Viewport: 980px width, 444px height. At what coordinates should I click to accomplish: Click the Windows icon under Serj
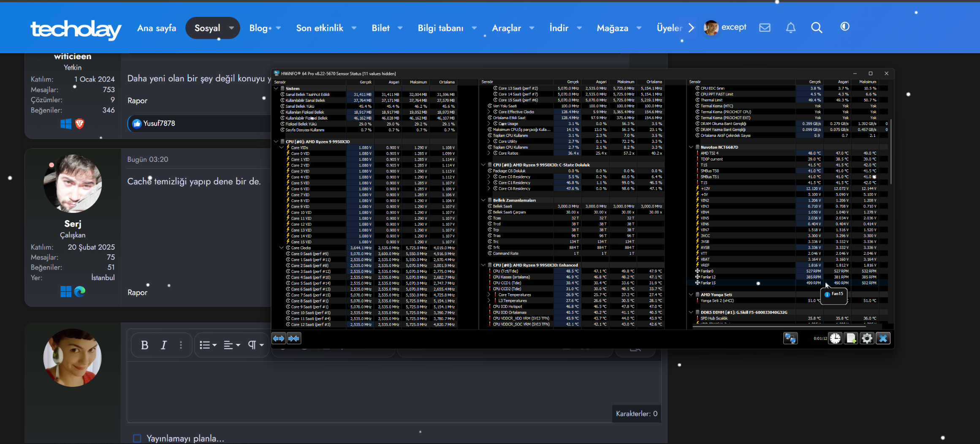pyautogui.click(x=66, y=291)
